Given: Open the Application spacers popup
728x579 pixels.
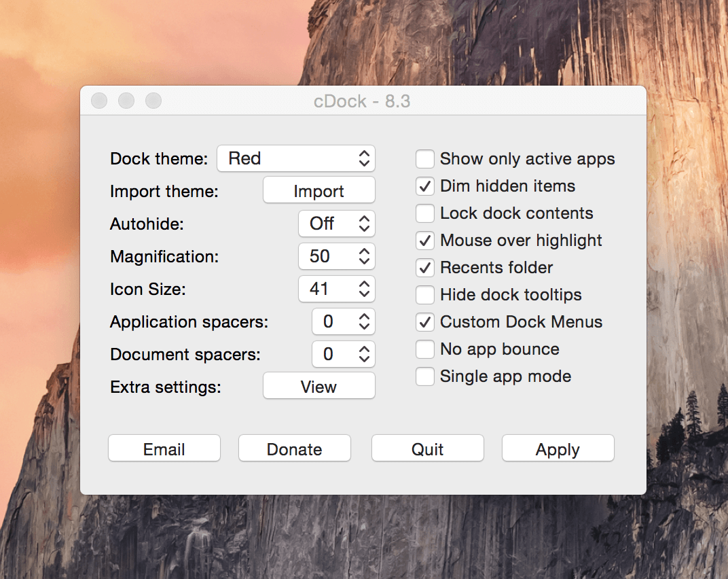Looking at the screenshot, I should (x=343, y=321).
